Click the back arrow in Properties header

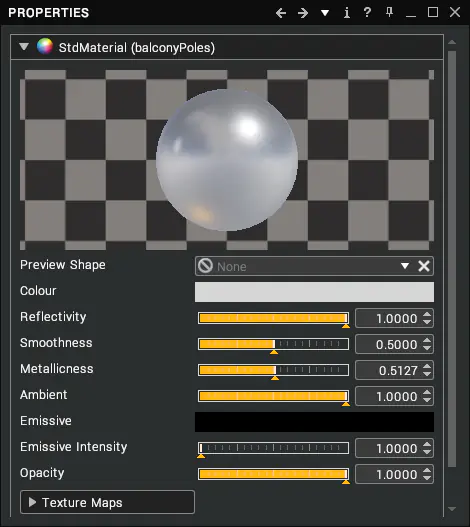(281, 13)
